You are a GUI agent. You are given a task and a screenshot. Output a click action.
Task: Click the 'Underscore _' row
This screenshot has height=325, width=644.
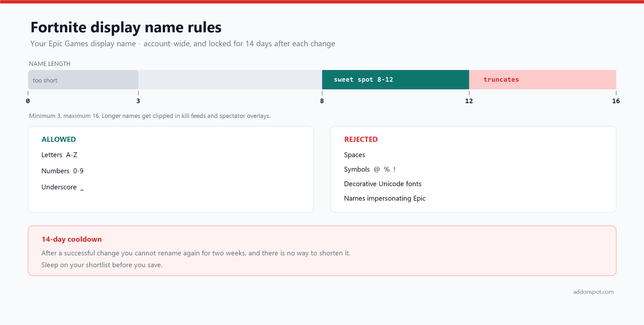point(62,187)
